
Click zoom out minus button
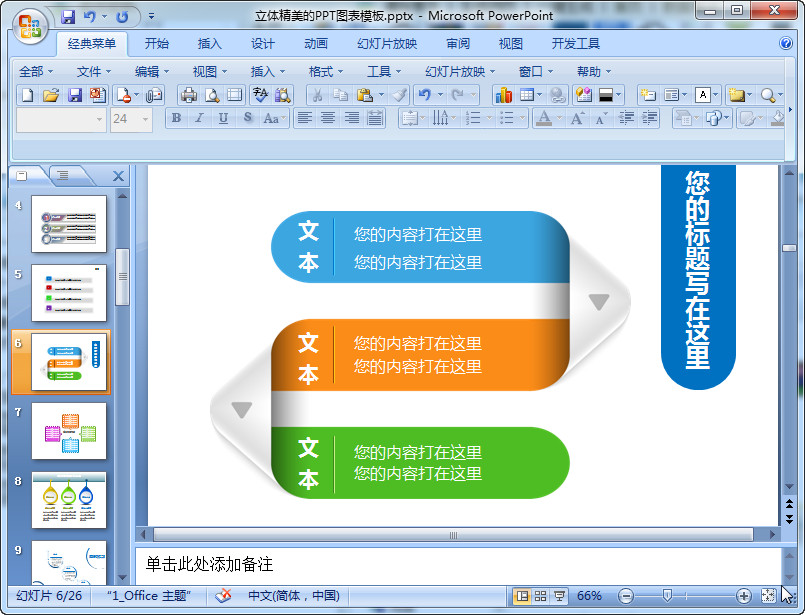tap(626, 596)
